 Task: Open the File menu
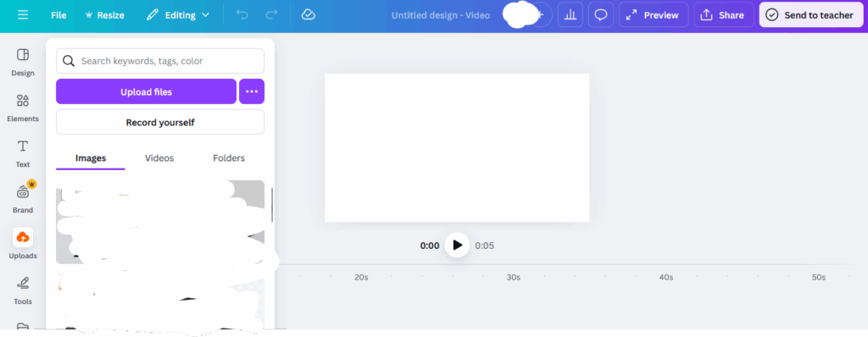point(58,15)
